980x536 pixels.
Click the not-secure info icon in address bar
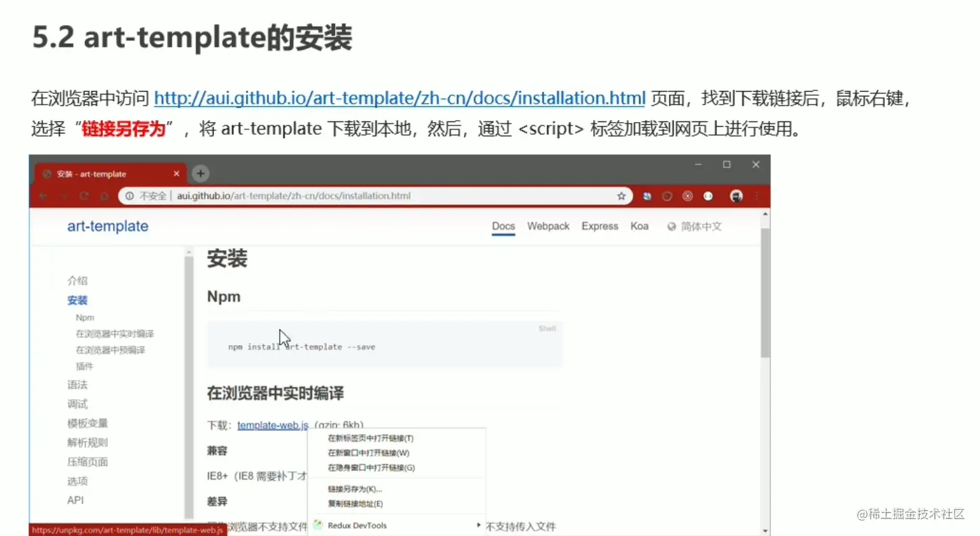[129, 196]
